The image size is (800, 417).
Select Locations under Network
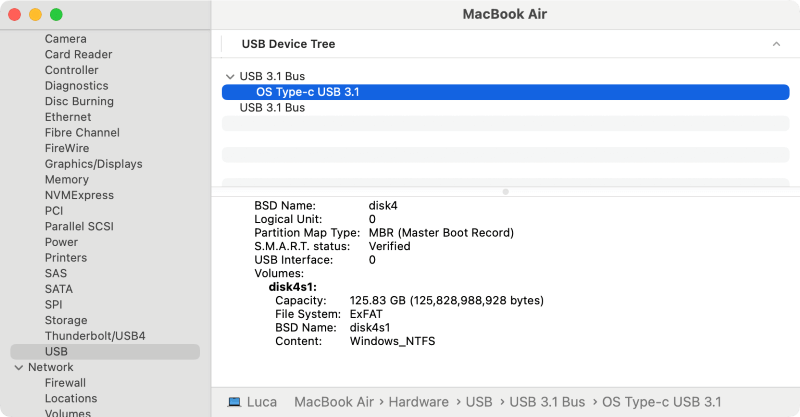pos(71,398)
